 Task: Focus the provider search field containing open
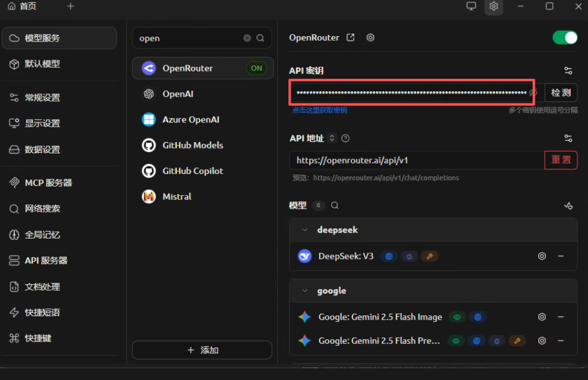click(x=202, y=38)
